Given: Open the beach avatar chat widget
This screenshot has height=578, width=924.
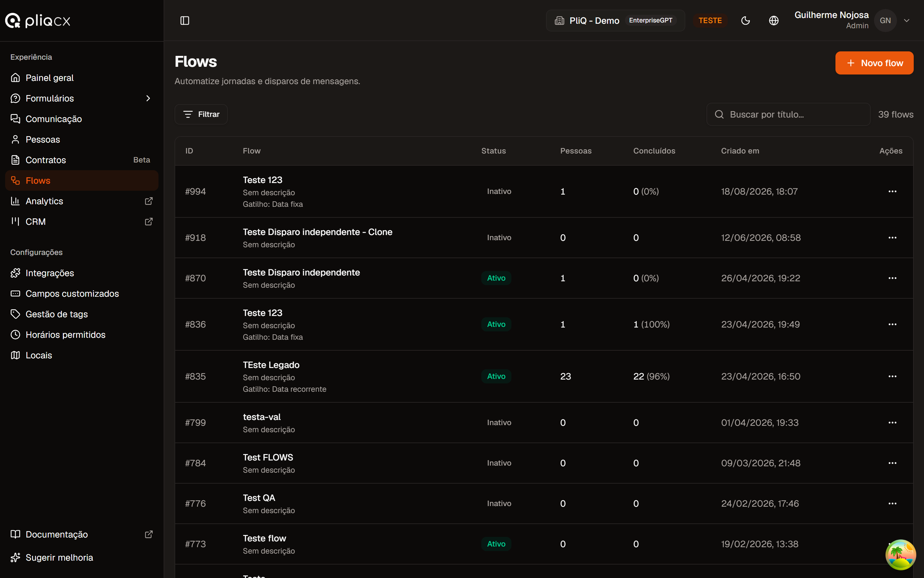Looking at the screenshot, I should (900, 555).
